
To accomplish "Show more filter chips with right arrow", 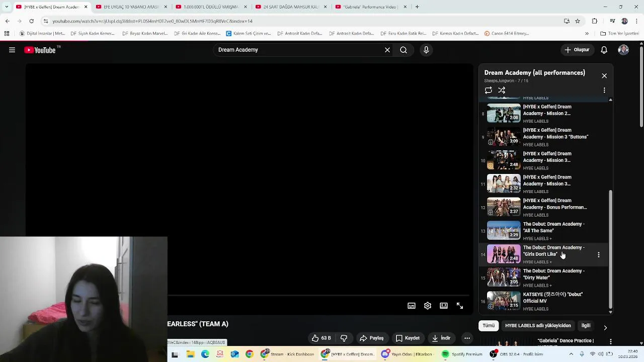I will pyautogui.click(x=605, y=327).
